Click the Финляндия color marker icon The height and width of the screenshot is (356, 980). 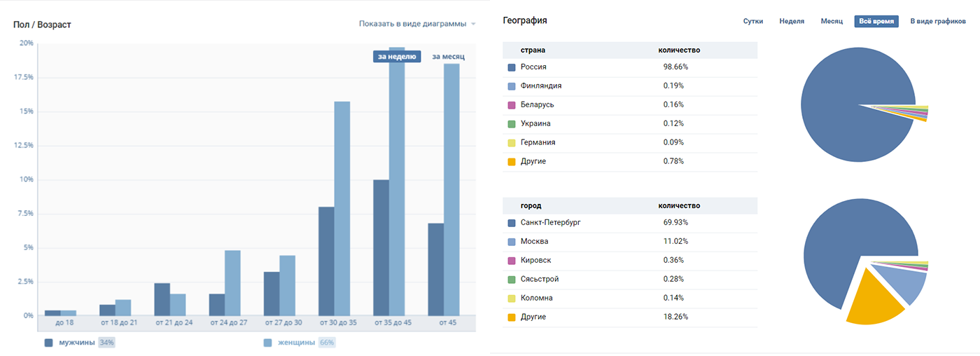(512, 86)
